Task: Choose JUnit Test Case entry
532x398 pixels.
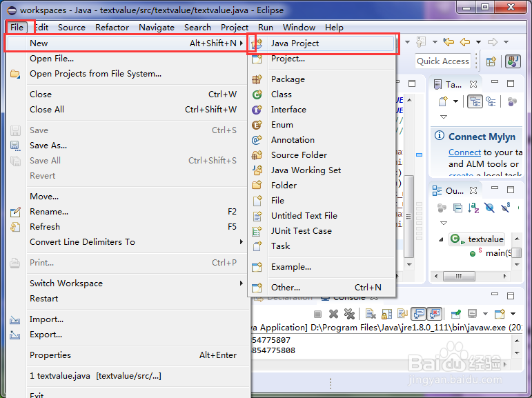Action: [322, 231]
